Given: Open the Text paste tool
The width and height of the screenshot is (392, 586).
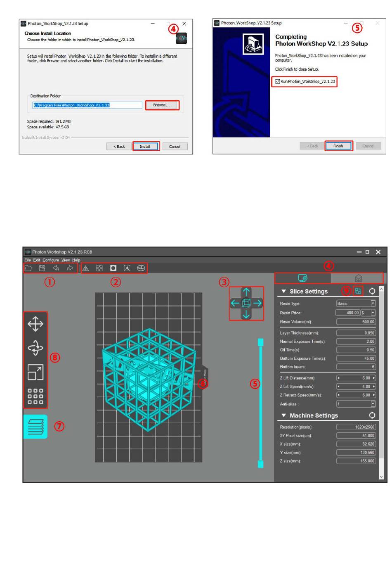Looking at the screenshot, I should coord(127,268).
